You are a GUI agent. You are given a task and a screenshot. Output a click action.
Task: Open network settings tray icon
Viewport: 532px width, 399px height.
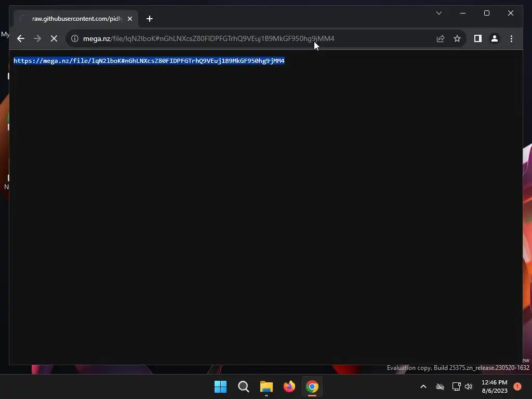456,387
